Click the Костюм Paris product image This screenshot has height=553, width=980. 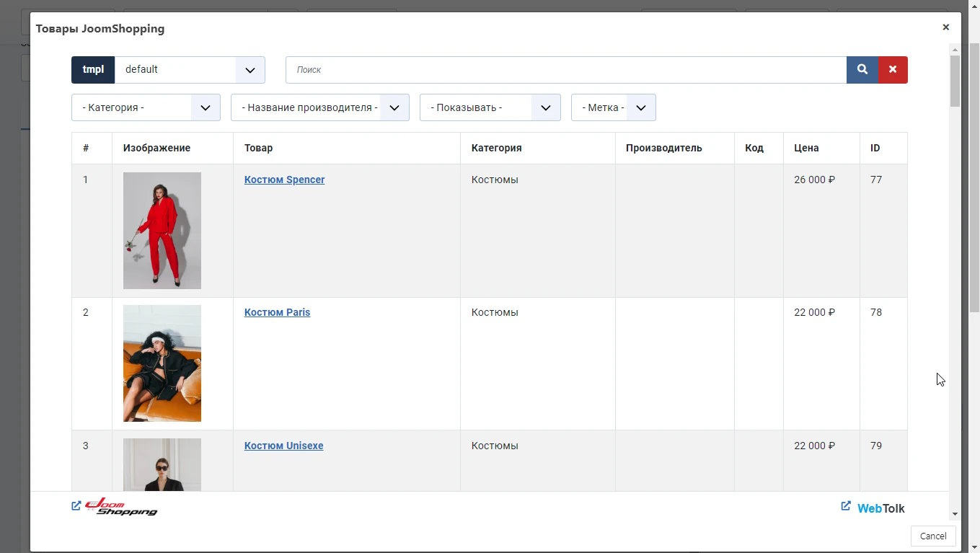(x=162, y=363)
